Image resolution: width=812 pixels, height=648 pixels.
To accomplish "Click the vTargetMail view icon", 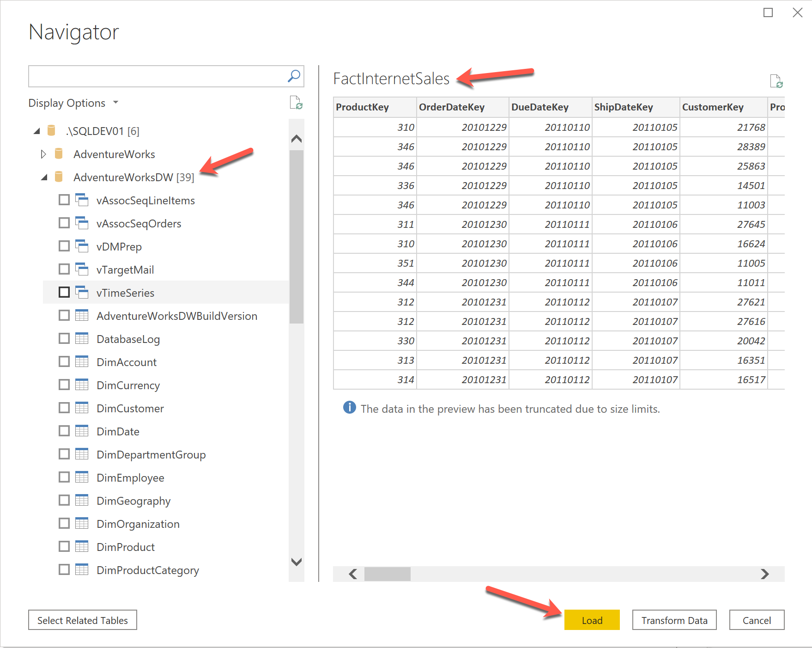I will tap(82, 269).
